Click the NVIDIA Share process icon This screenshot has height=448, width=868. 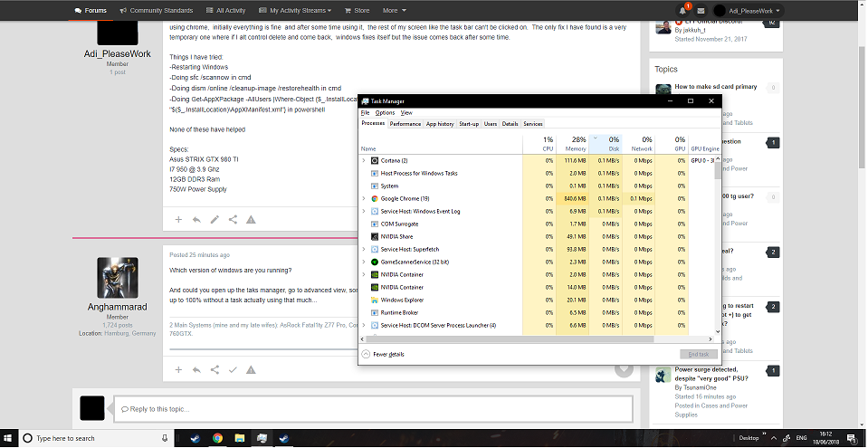click(x=375, y=237)
